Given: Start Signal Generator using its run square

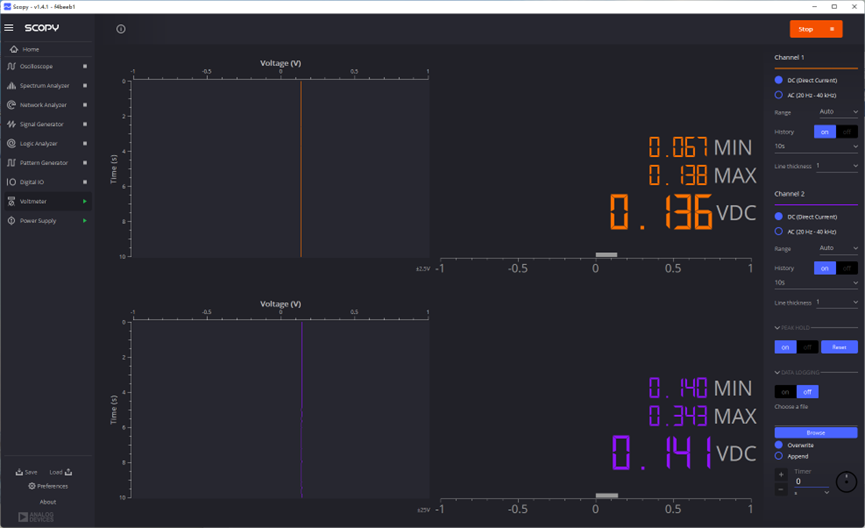Looking at the screenshot, I should 85,124.
